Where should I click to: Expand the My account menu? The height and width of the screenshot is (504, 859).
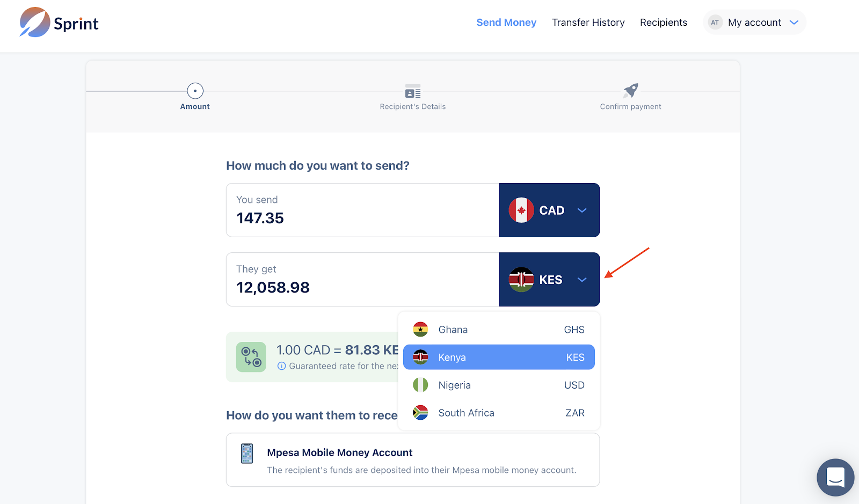(794, 23)
